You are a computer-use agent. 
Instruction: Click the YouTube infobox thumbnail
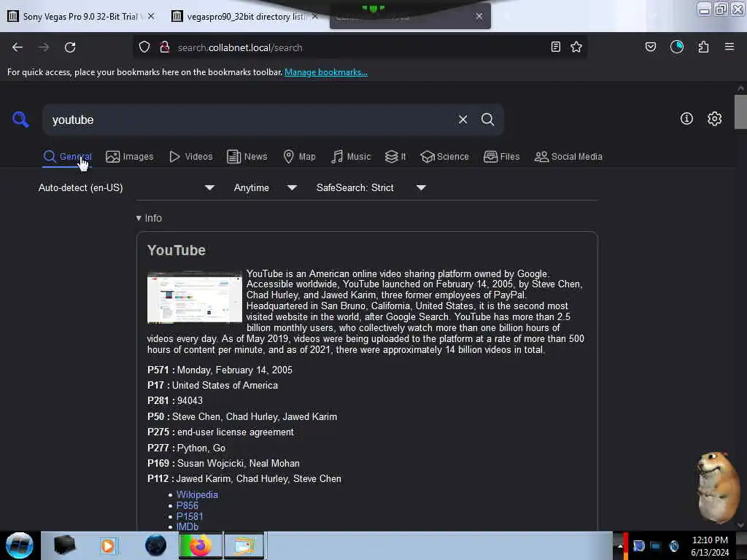194,297
